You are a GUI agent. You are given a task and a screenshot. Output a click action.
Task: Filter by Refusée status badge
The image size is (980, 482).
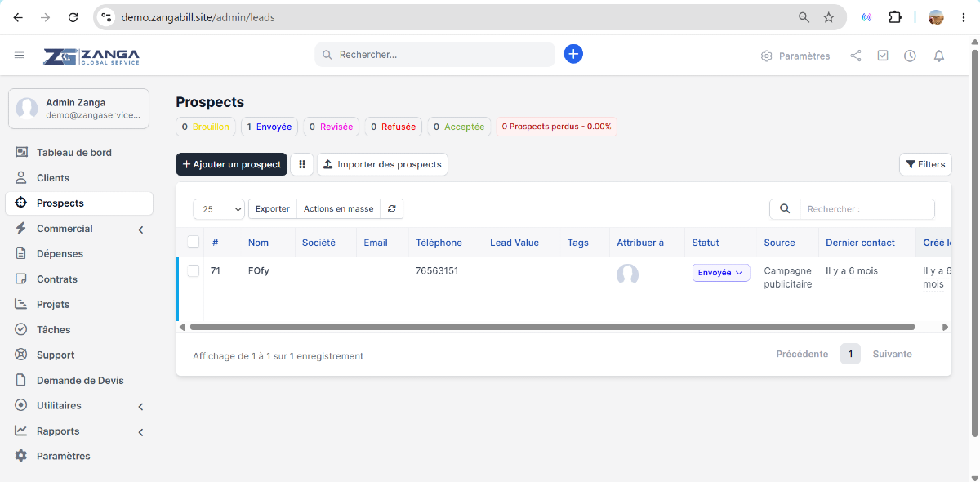click(x=393, y=127)
